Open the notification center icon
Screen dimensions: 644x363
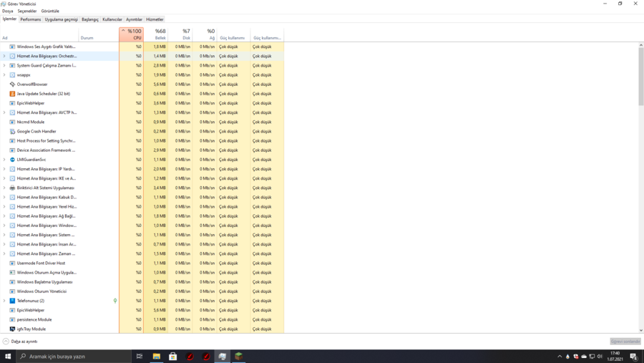point(633,356)
